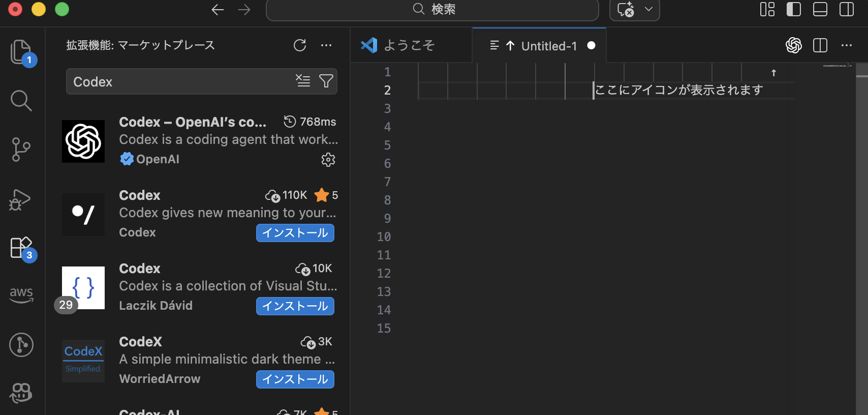Select the publisher name WorriedArrow
Image resolution: width=868 pixels, height=415 pixels.
(x=160, y=379)
